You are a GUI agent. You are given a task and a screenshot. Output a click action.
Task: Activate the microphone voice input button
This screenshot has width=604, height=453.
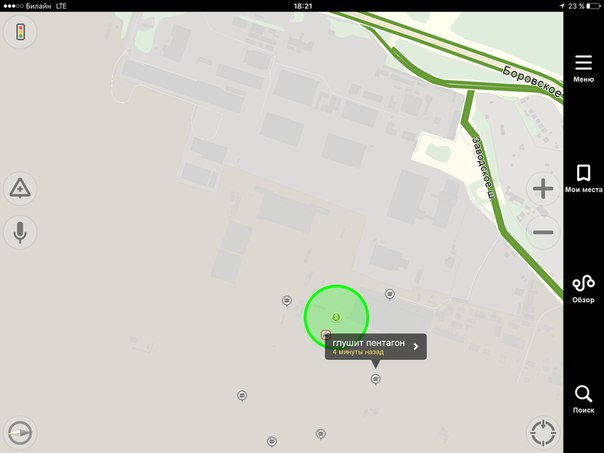click(x=20, y=232)
